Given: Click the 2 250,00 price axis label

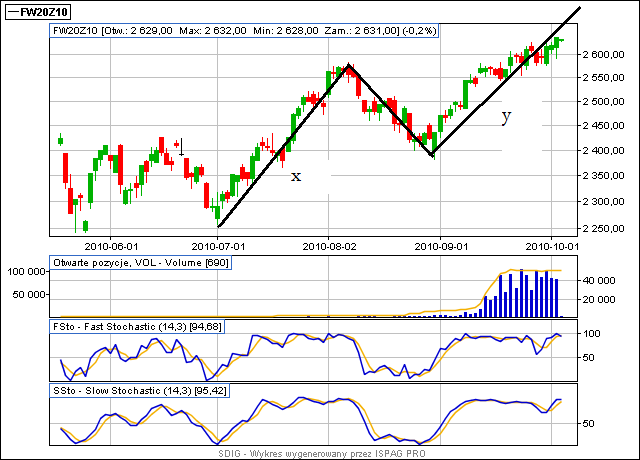Looking at the screenshot, I should tap(605, 227).
